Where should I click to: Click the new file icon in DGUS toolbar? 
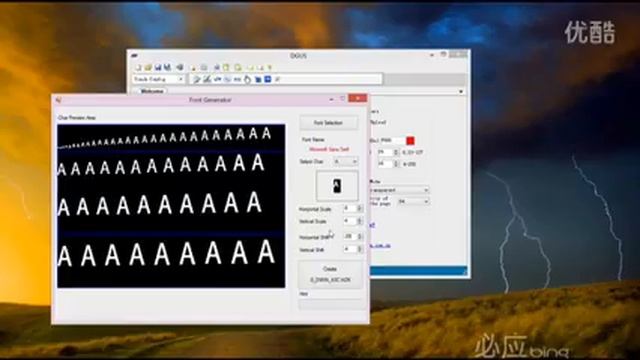[x=138, y=67]
